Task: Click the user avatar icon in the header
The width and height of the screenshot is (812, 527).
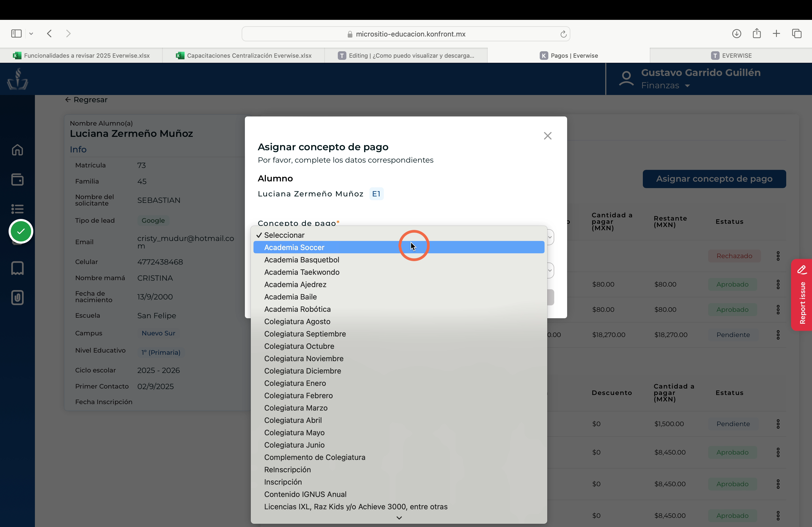Action: coord(626,79)
